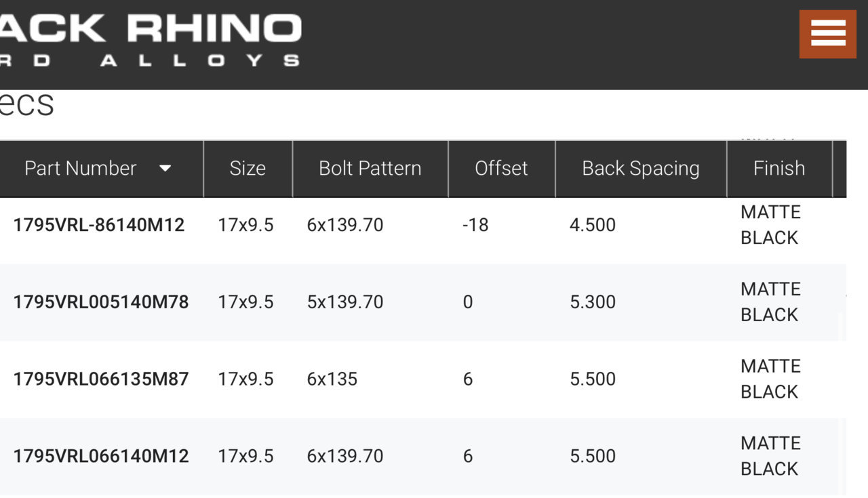Select part number 1795VRL066140M12
Image resolution: width=868 pixels, height=498 pixels.
(101, 457)
